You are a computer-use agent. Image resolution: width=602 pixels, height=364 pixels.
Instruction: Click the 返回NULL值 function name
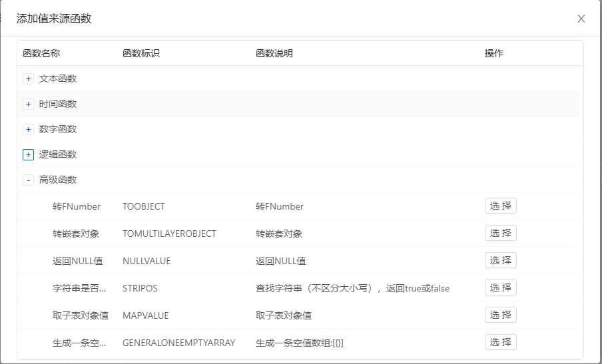tap(77, 261)
